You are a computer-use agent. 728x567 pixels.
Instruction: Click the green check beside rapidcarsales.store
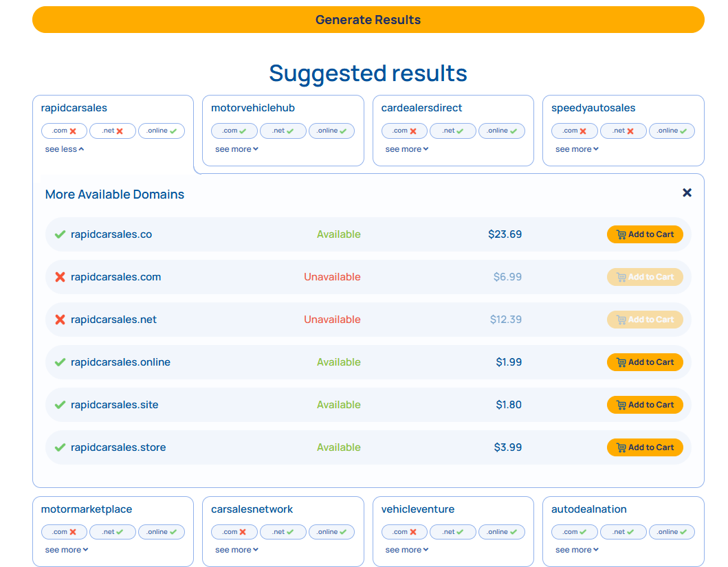(x=60, y=447)
